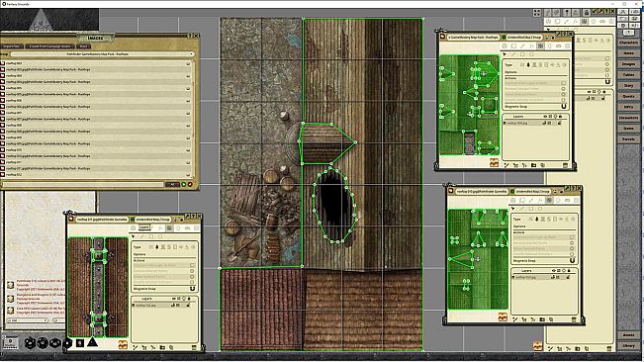This screenshot has width=644, height=362.
Task: Select the layer row in upper-right image window
Action: click(x=535, y=123)
